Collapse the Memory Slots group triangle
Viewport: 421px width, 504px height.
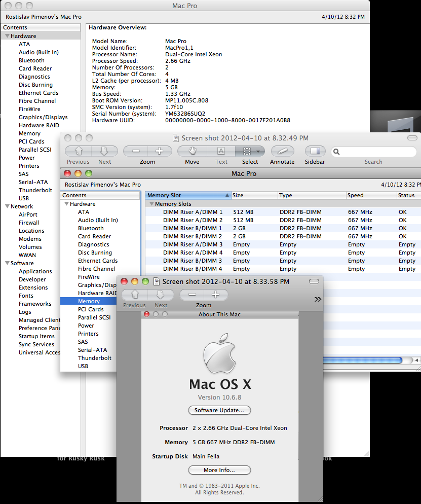coord(151,204)
